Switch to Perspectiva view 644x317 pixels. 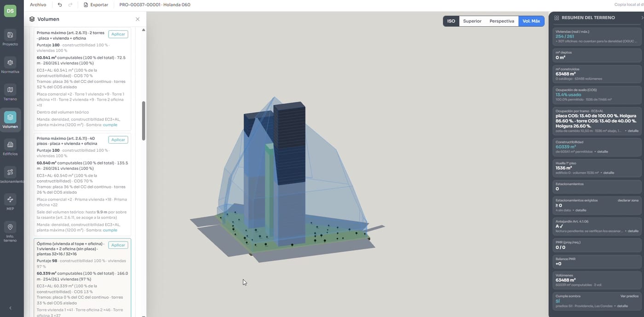(x=502, y=21)
